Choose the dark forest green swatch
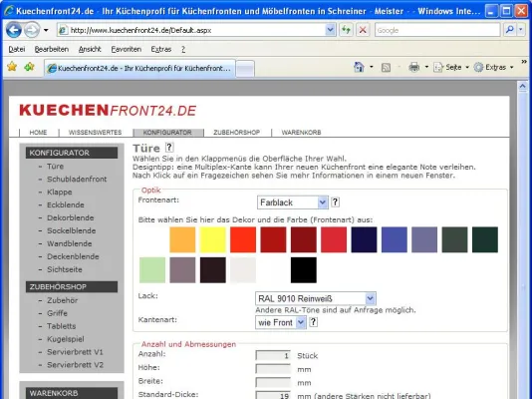The height and width of the screenshot is (399, 532). 485,239
